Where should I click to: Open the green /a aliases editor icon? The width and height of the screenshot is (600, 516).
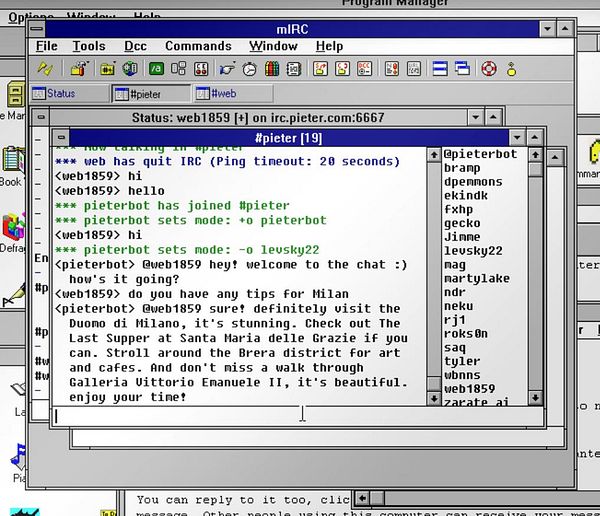tap(156, 69)
